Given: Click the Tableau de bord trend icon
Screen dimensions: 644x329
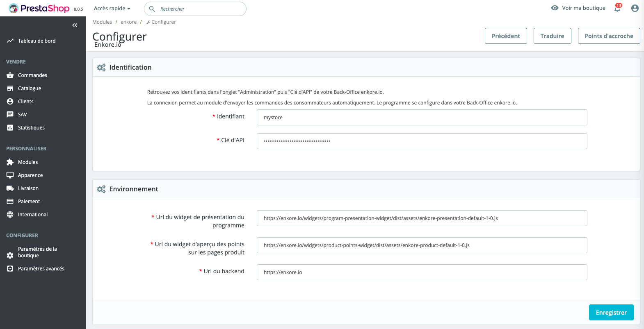Looking at the screenshot, I should [x=10, y=41].
